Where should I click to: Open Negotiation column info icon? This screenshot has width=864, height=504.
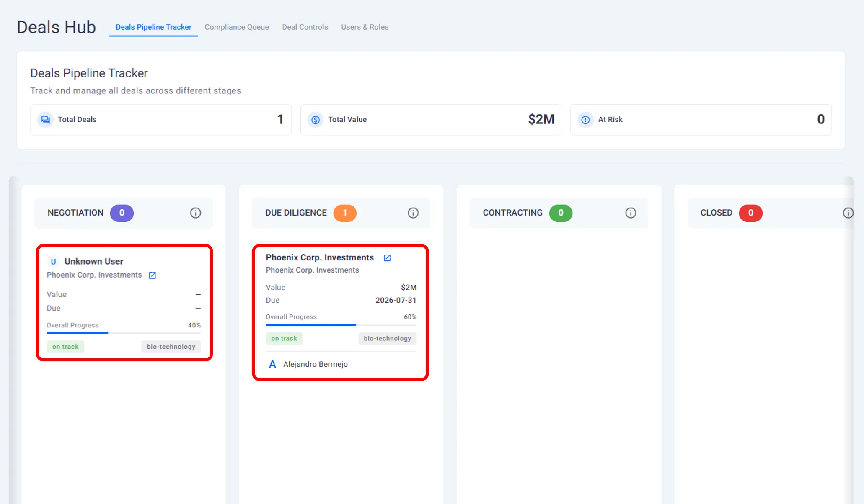click(x=195, y=213)
